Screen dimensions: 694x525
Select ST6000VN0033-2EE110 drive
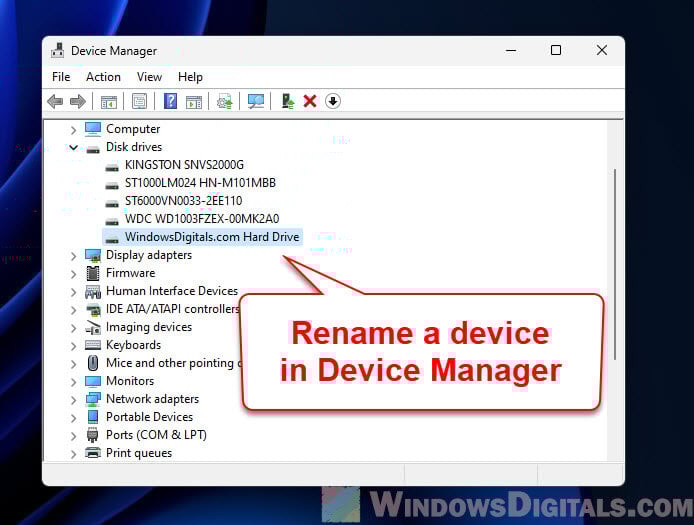184,201
